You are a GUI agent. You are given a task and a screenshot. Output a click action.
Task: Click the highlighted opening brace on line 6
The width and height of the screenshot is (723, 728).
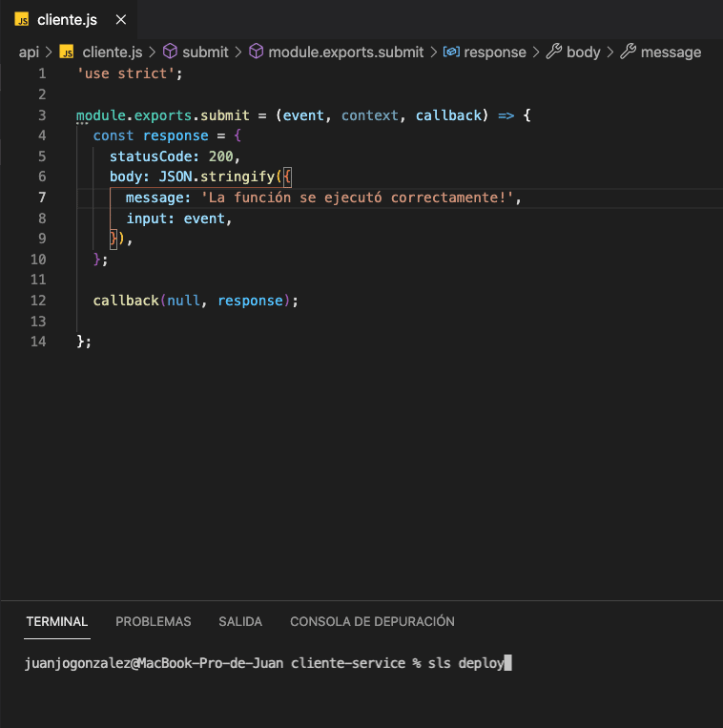click(287, 177)
